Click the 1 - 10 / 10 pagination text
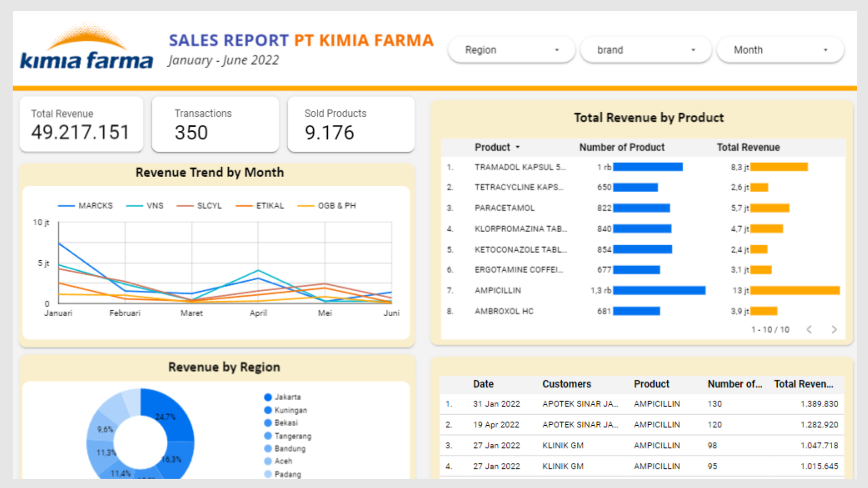This screenshot has width=868, height=488. click(x=770, y=329)
